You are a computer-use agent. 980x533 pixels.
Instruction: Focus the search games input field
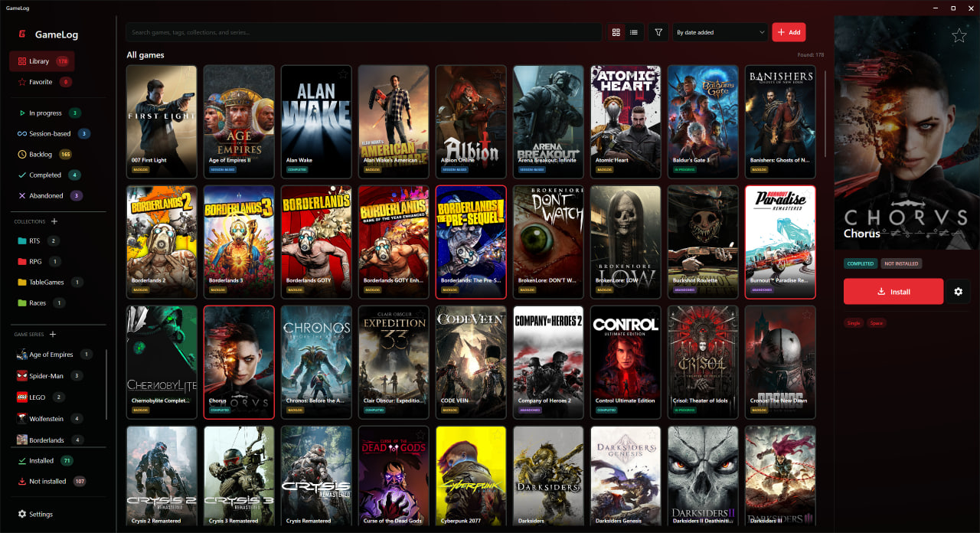364,32
